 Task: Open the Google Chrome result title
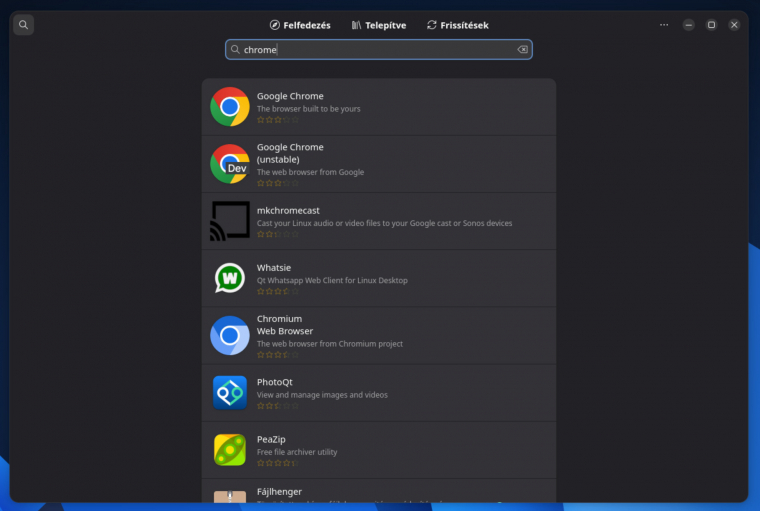pyautogui.click(x=290, y=96)
